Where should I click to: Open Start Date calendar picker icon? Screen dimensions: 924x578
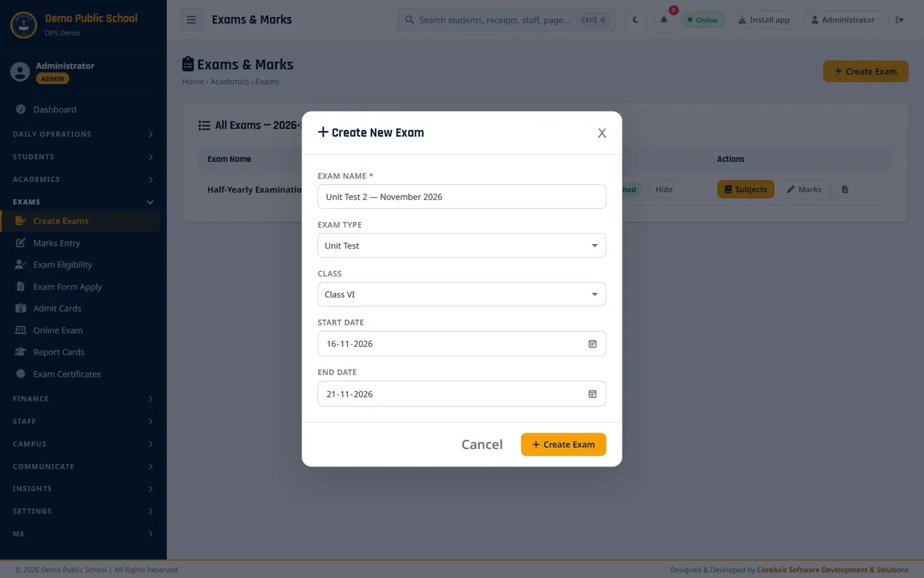592,344
